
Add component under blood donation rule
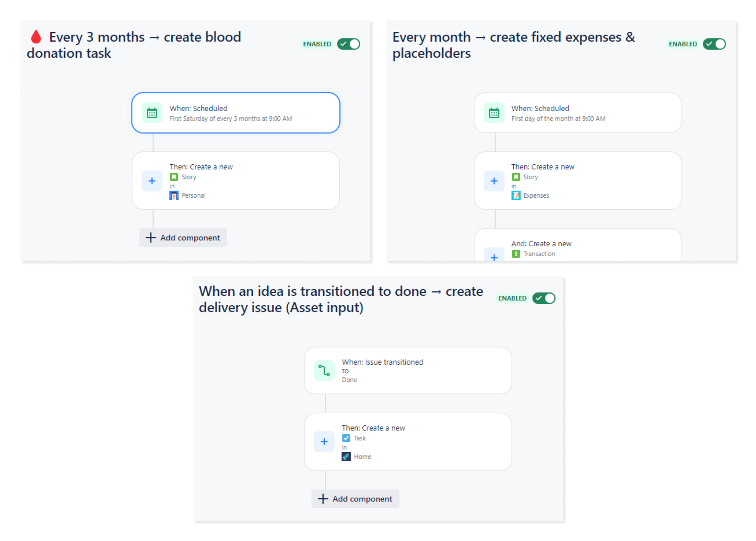point(183,238)
